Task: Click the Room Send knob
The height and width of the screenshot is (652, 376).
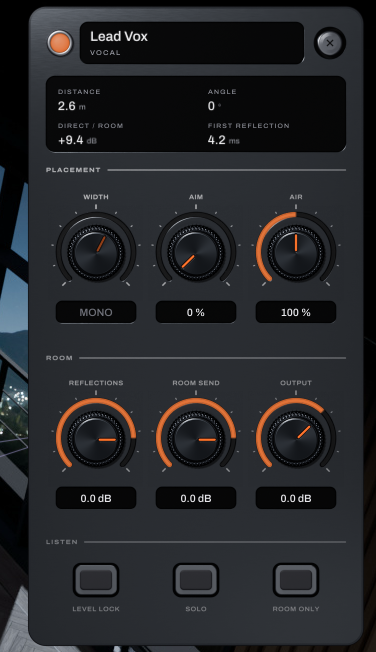Action: (196, 439)
